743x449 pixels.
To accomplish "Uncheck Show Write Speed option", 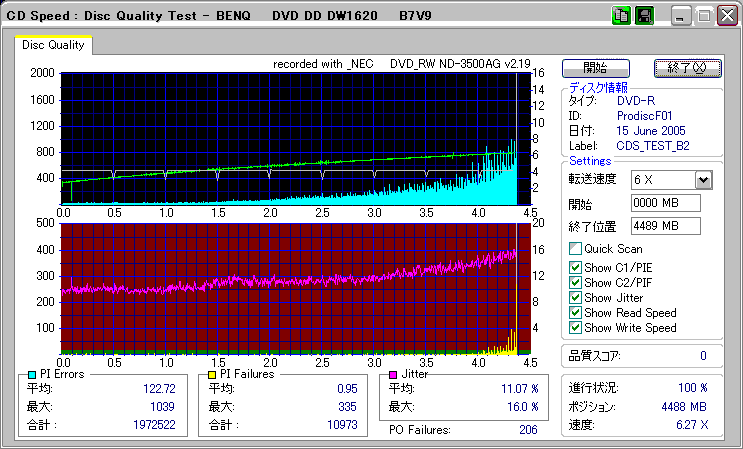I will [575, 327].
